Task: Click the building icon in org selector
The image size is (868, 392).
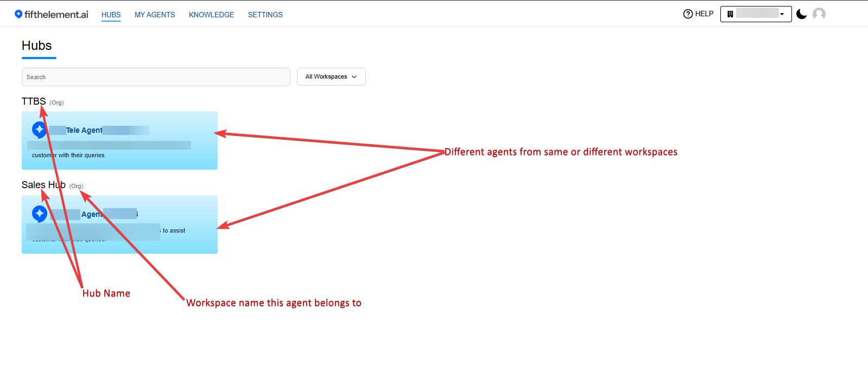Action: click(730, 14)
